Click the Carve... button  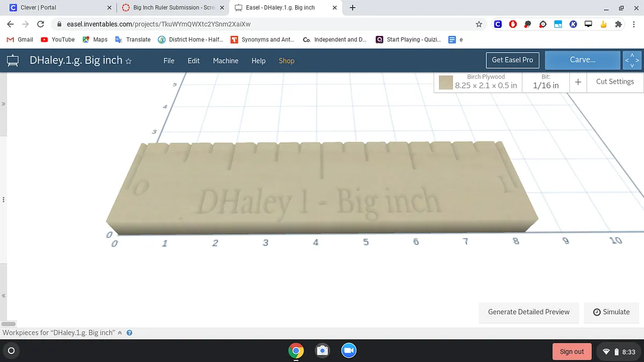583,60
